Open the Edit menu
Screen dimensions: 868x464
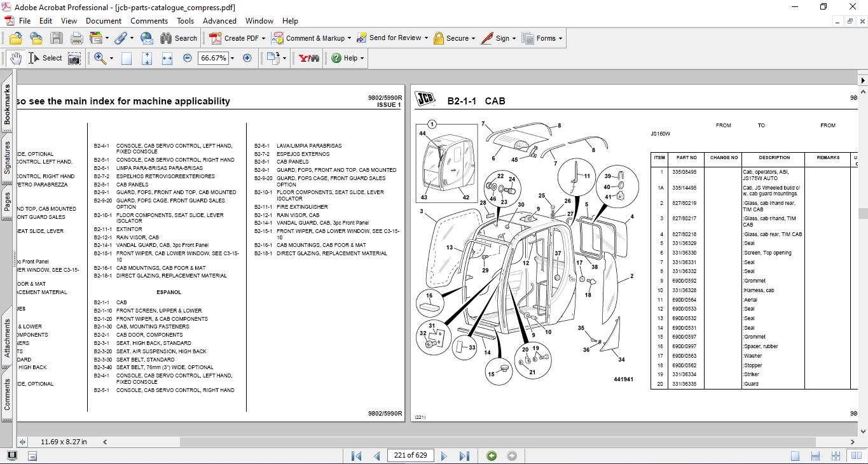pyautogui.click(x=46, y=21)
